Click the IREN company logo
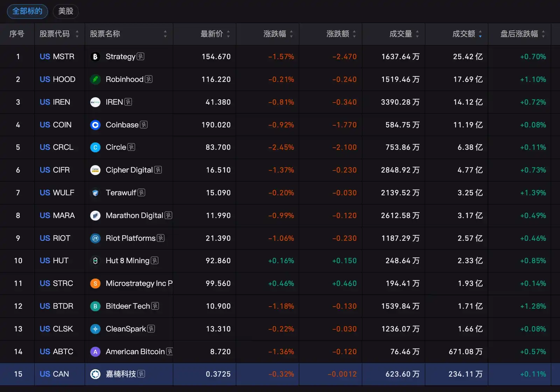This screenshot has width=560, height=392. click(95, 102)
